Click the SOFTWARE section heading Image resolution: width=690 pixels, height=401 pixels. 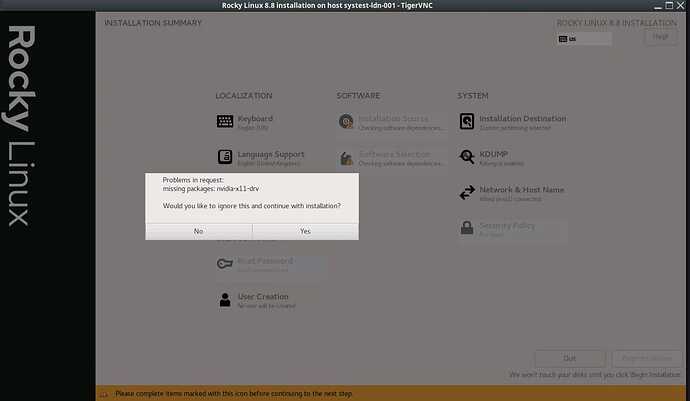358,96
